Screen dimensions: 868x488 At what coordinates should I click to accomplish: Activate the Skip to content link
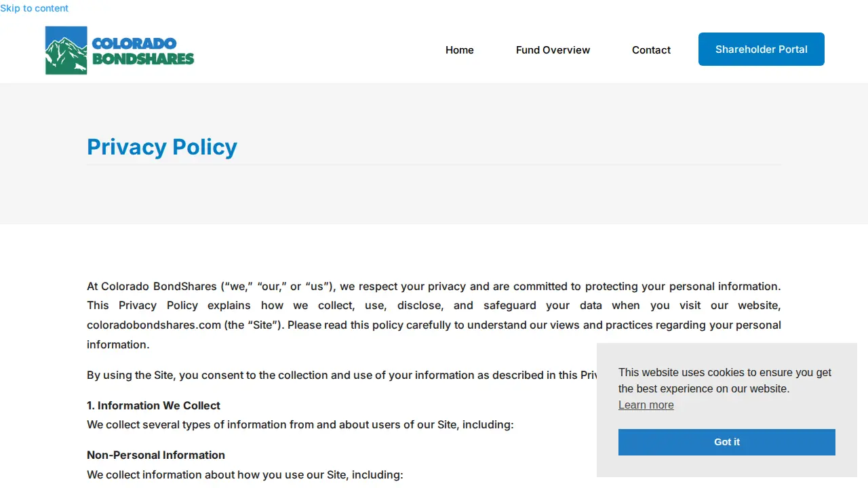tap(34, 8)
